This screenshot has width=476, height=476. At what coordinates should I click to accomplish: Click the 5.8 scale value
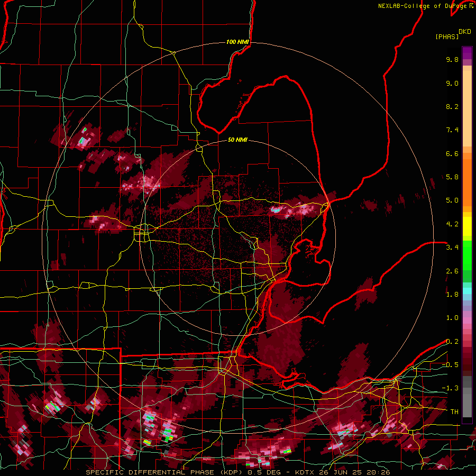tap(452, 177)
